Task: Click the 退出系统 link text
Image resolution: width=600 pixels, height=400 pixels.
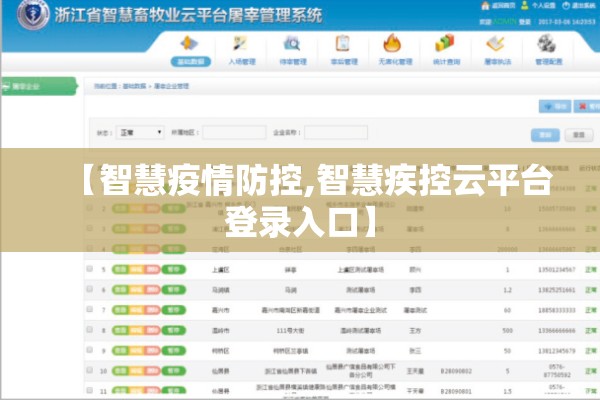Action: point(584,6)
